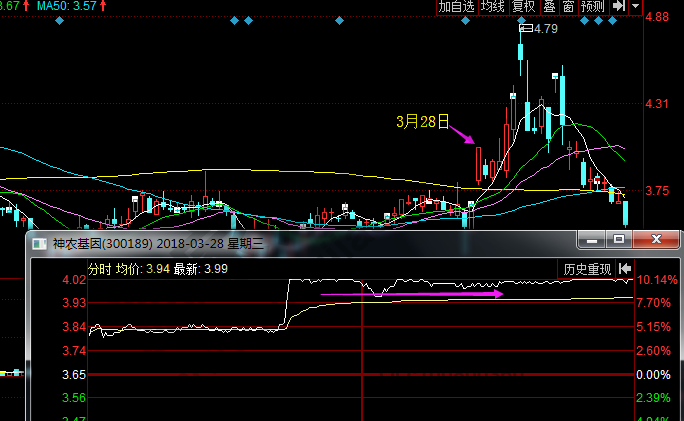Maximize the 神农基因 intraday popup window
Image resolution: width=684 pixels, height=421 pixels.
click(x=619, y=240)
